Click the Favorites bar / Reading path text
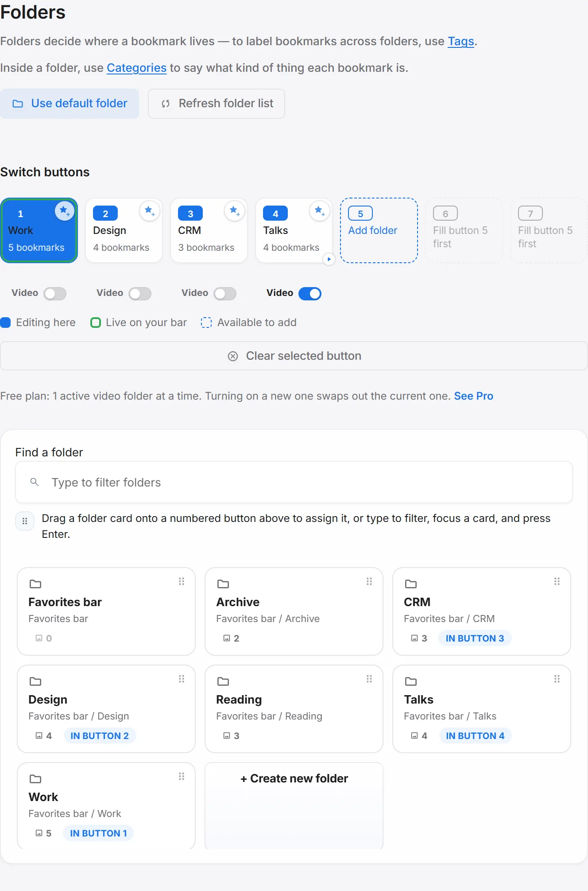 click(269, 716)
